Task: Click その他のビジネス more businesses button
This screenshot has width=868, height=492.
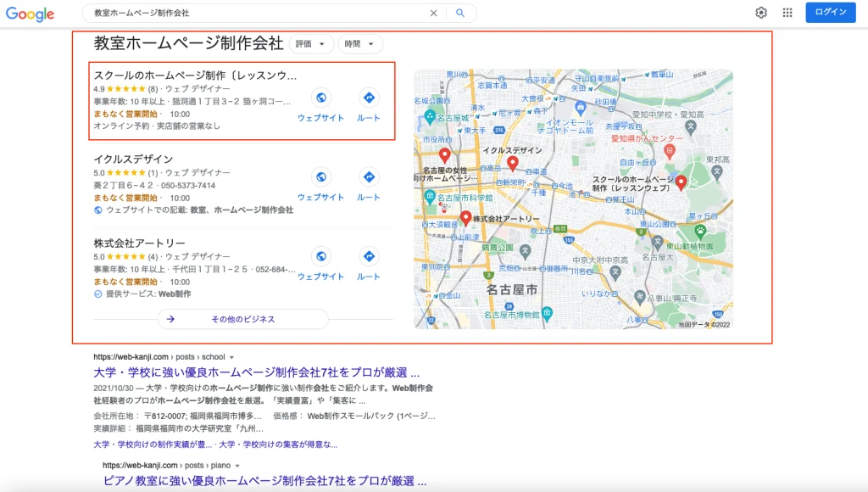Action: 242,319
